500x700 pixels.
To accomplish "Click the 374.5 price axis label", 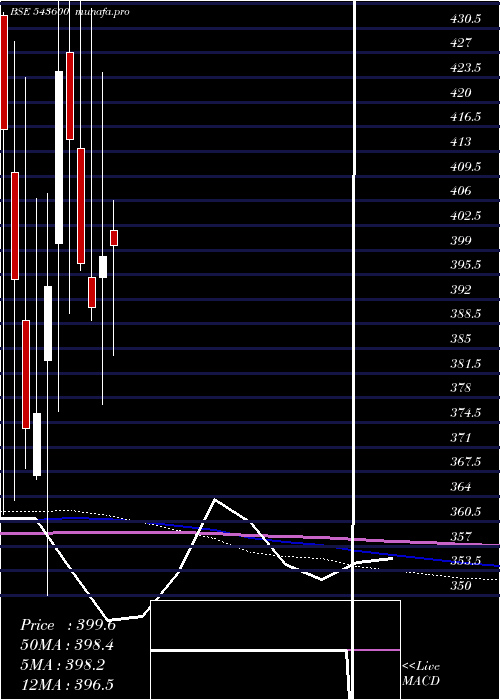I will pyautogui.click(x=465, y=413).
